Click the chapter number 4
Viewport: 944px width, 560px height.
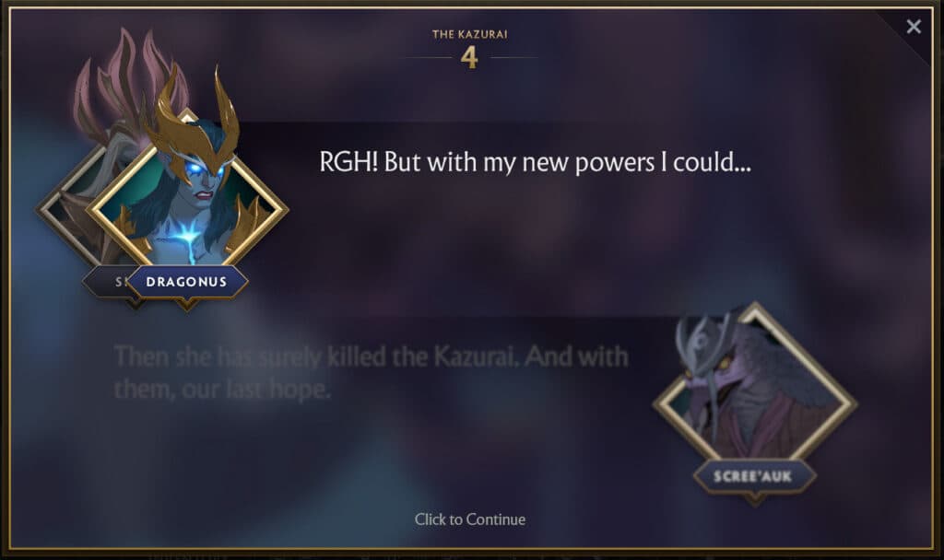tap(469, 58)
